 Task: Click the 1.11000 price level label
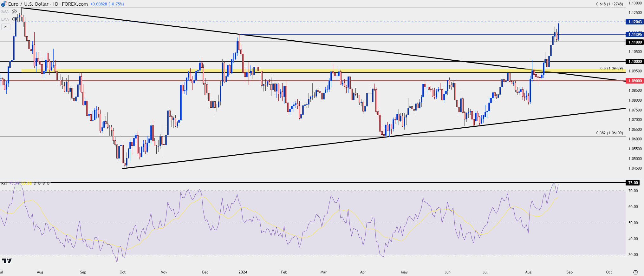click(x=635, y=42)
